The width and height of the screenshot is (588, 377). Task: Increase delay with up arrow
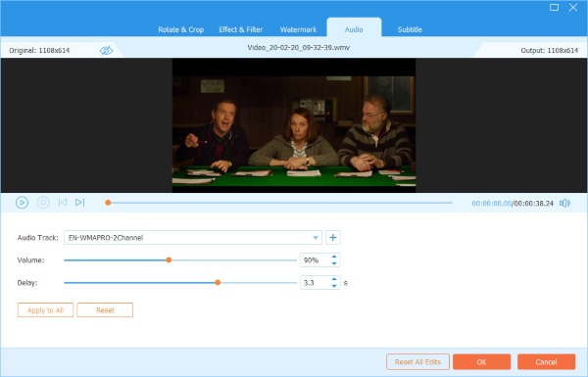pyautogui.click(x=334, y=279)
